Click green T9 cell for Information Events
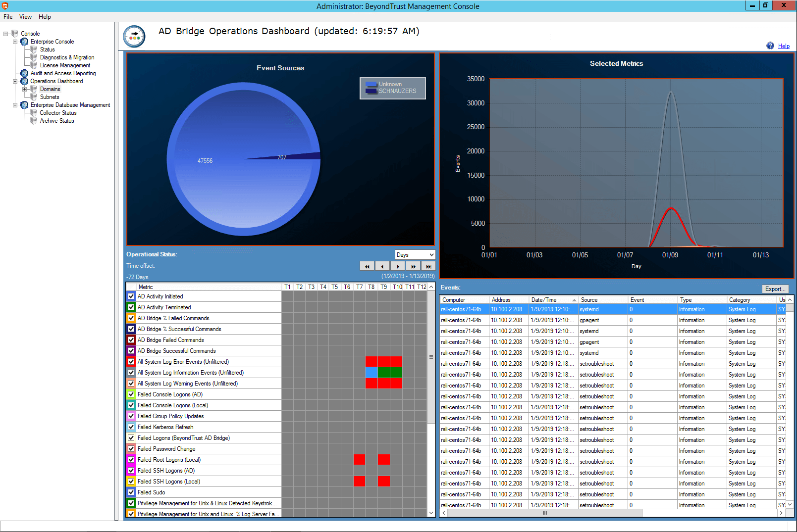797x532 pixels. point(384,373)
